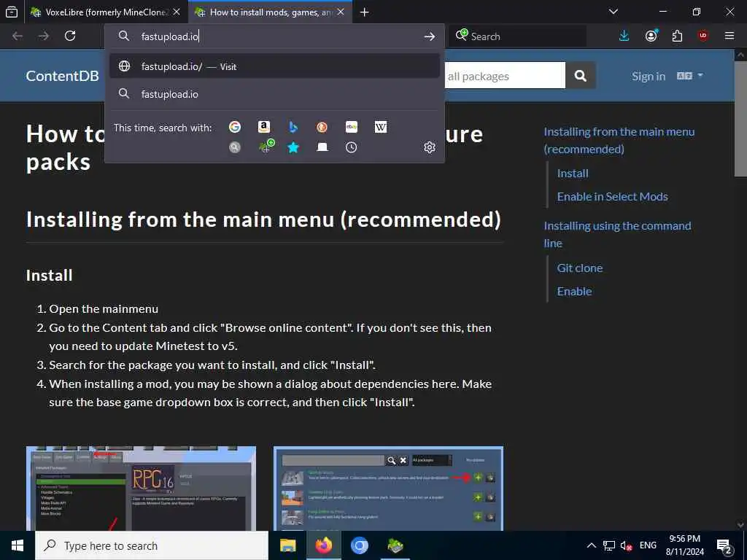Go forward to next page
The width and height of the screenshot is (747, 560).
click(44, 36)
